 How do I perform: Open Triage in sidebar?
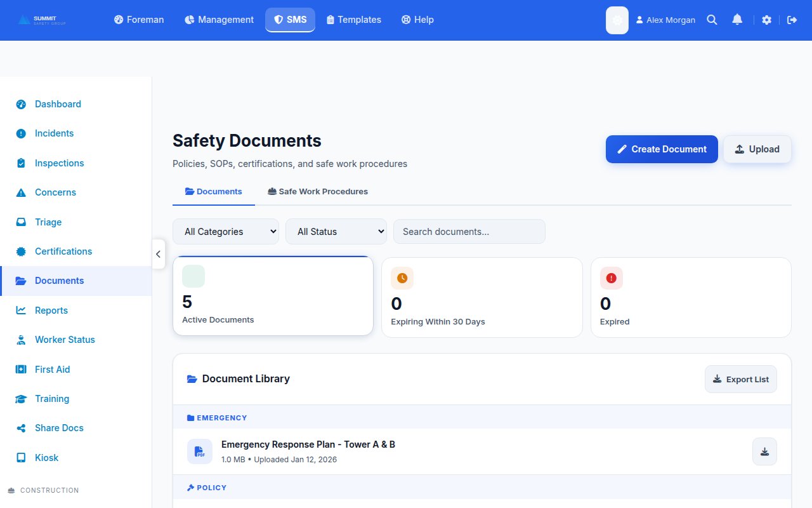pyautogui.click(x=76, y=222)
